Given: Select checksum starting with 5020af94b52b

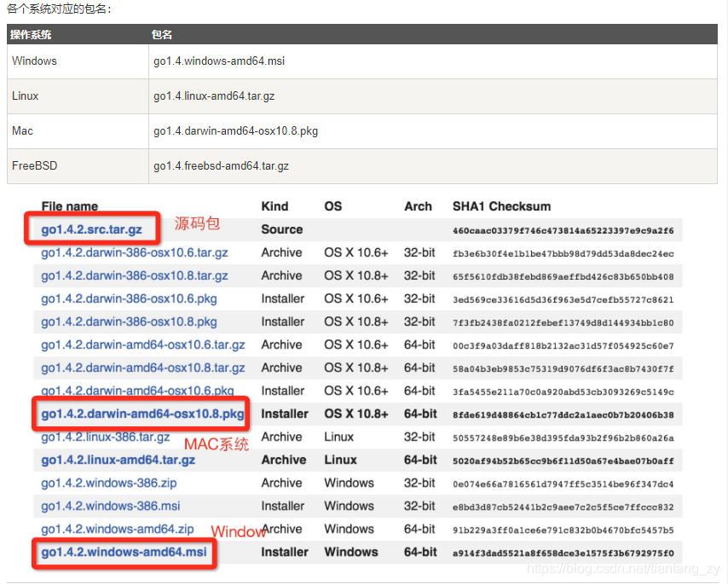Looking at the screenshot, I should 563,461.
